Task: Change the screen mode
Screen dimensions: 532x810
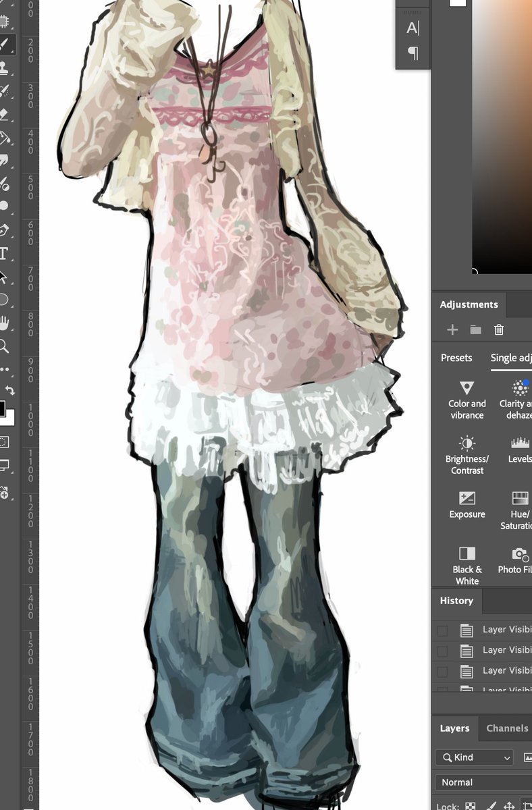Action: [x=4, y=465]
